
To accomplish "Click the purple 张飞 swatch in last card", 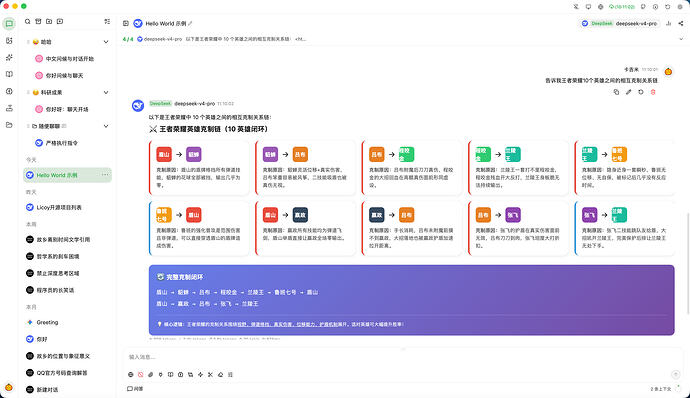I will pos(590,215).
